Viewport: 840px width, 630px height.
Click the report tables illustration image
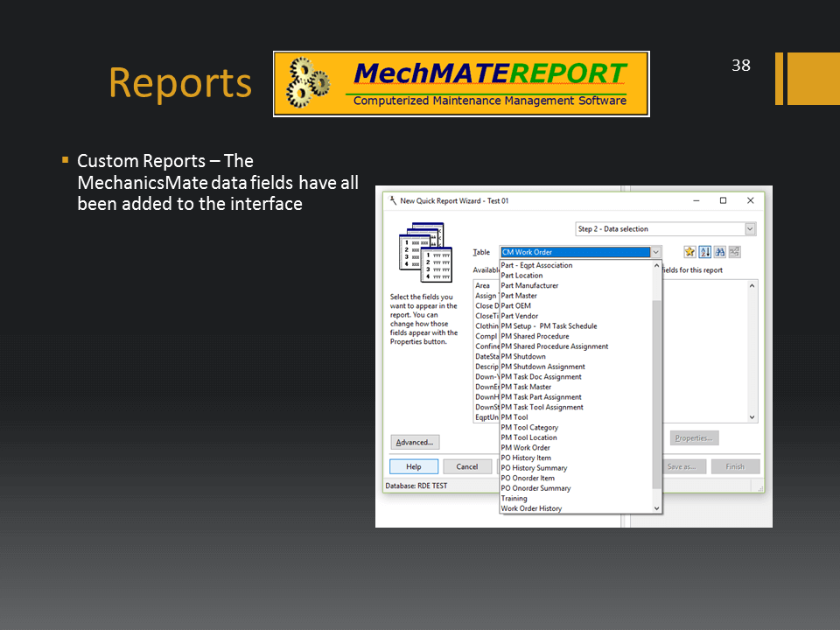click(426, 252)
